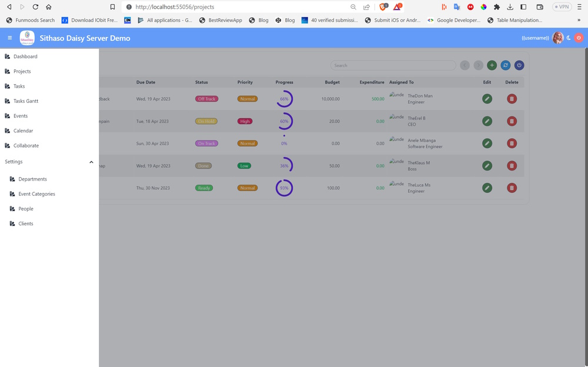Click the Budget column header
This screenshot has width=588, height=367.
332,82
